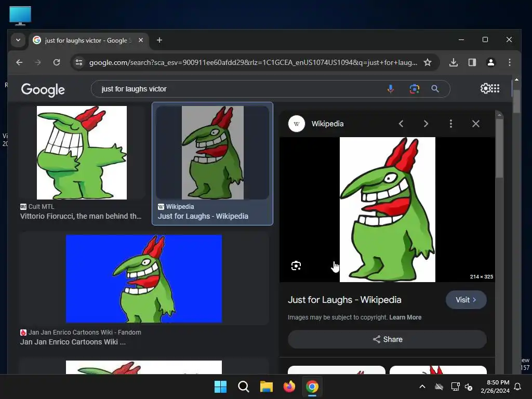
Task: Open Windows taskbar search
Action: 243,387
